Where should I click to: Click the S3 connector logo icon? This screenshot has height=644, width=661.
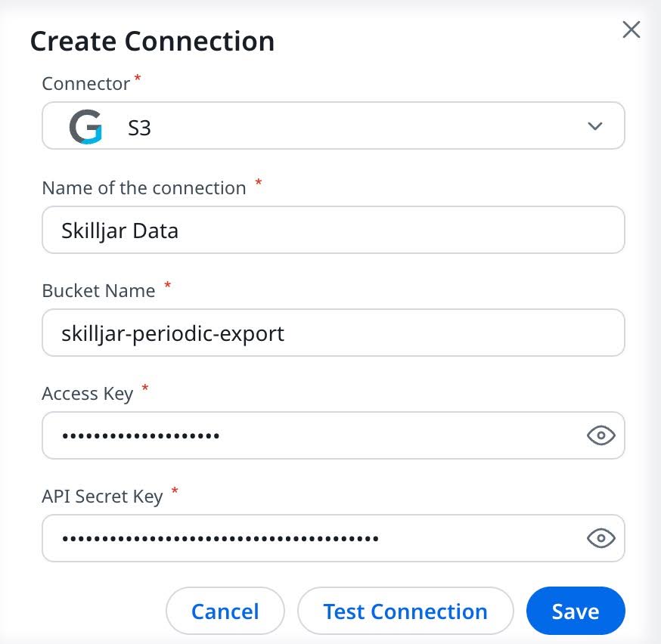85,125
